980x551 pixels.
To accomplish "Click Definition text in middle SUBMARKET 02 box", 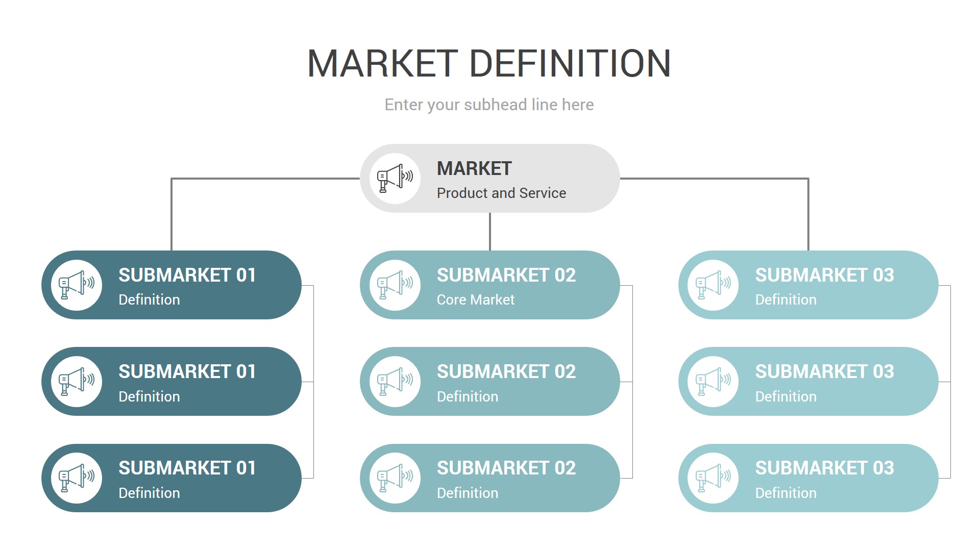I will point(467,396).
